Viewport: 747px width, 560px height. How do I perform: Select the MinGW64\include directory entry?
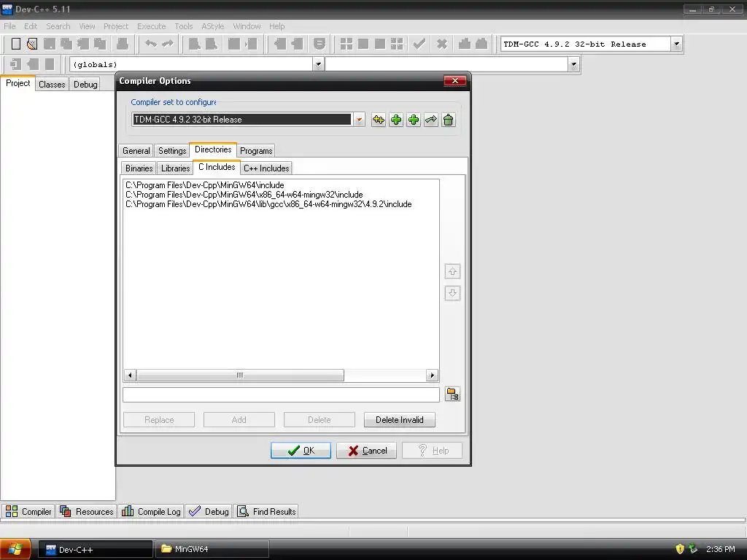(x=205, y=185)
